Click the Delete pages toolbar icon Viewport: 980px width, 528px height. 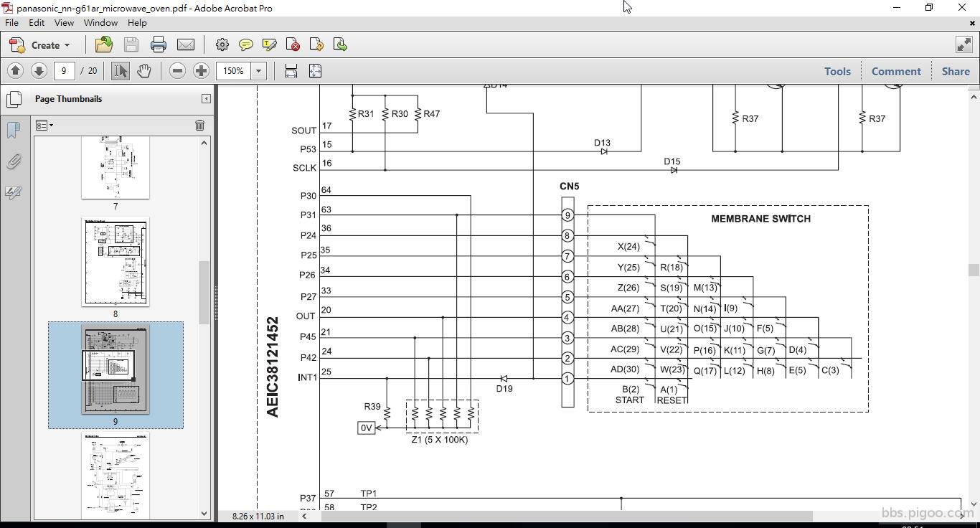click(x=293, y=45)
